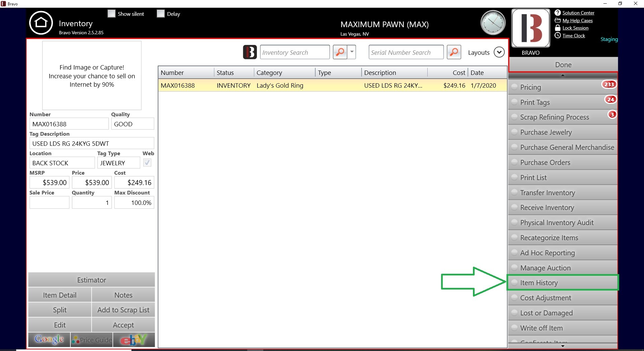
Task: Click the Time Clock icon
Action: tap(557, 35)
